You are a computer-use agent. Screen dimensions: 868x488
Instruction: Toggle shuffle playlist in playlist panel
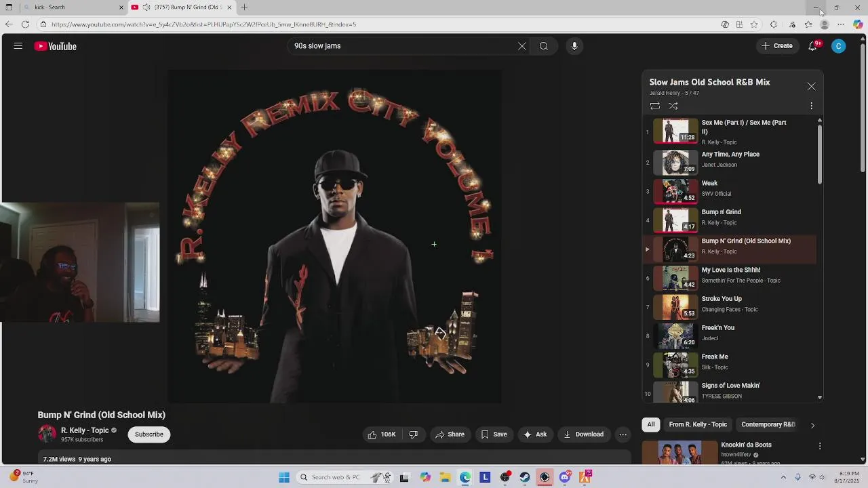[x=673, y=106]
